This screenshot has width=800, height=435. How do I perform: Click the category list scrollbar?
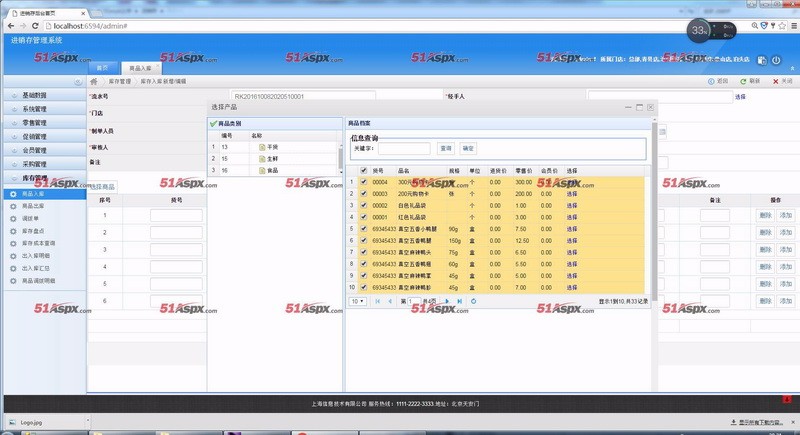coord(340,159)
